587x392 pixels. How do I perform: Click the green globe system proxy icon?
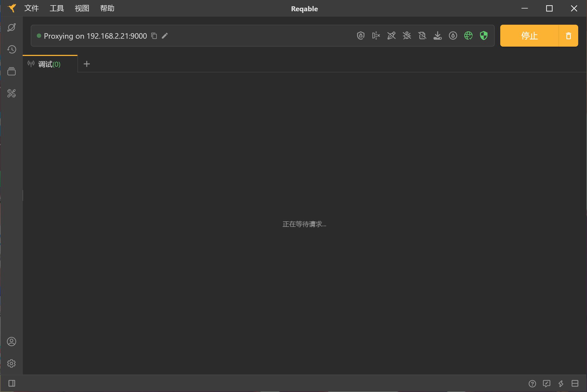tap(468, 36)
